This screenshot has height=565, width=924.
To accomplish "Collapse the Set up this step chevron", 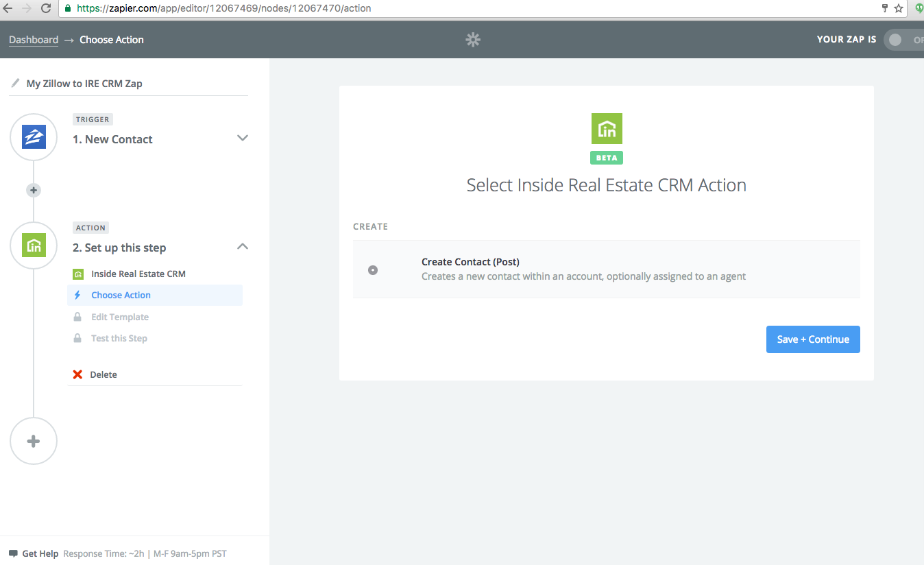I will coord(242,246).
